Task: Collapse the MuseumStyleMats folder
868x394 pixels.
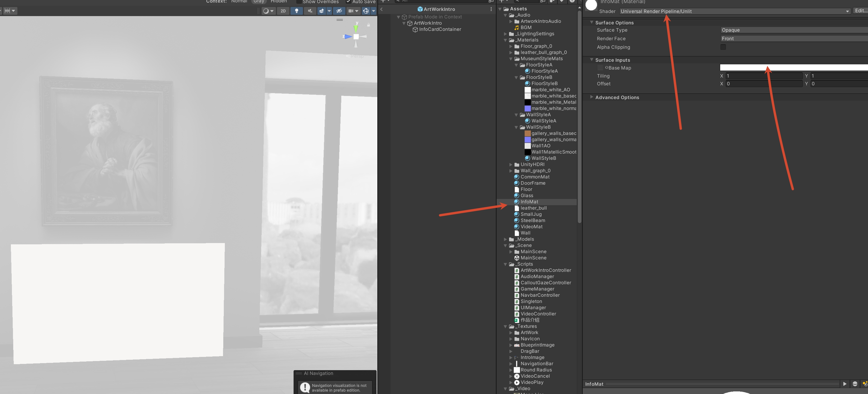Action: [x=511, y=59]
